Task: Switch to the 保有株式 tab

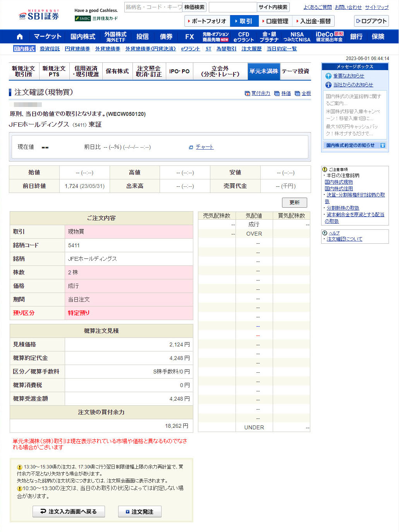Action: coord(117,71)
